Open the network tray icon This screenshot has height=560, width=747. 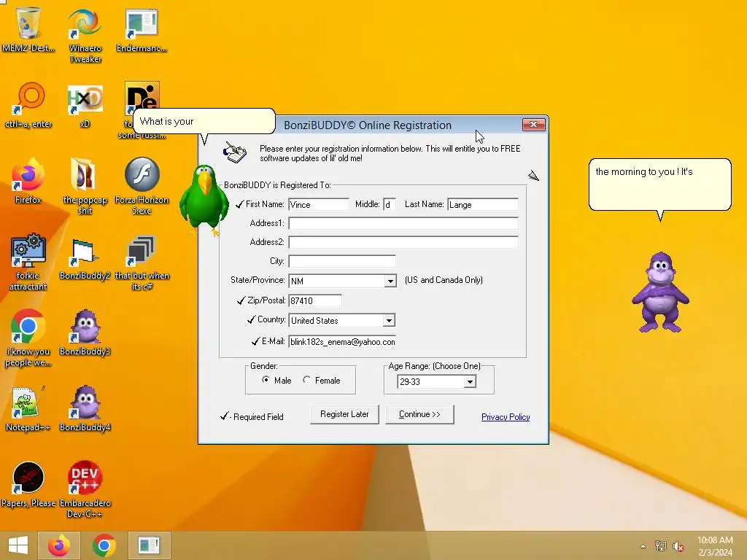coord(660,545)
